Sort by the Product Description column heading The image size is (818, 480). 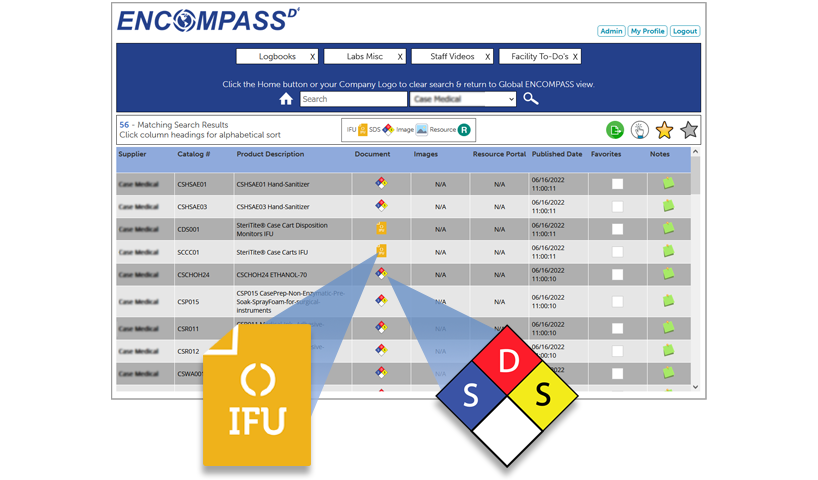(270, 155)
